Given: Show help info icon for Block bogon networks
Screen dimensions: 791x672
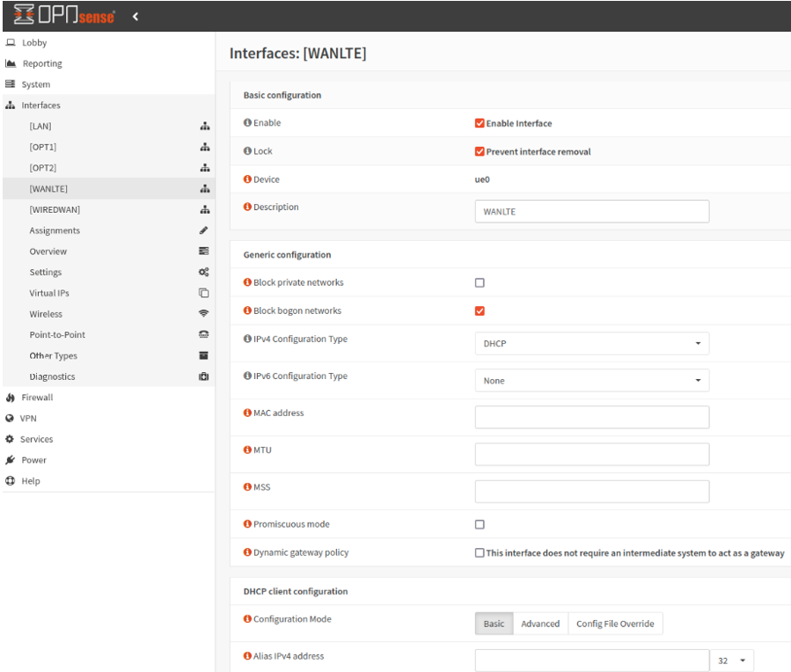Looking at the screenshot, I should click(x=247, y=310).
